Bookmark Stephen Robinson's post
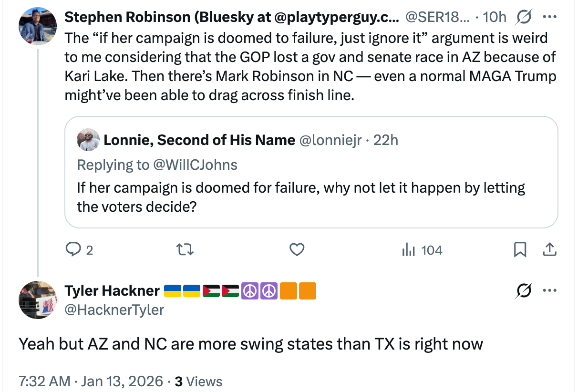This screenshot has width=578, height=392. (520, 249)
